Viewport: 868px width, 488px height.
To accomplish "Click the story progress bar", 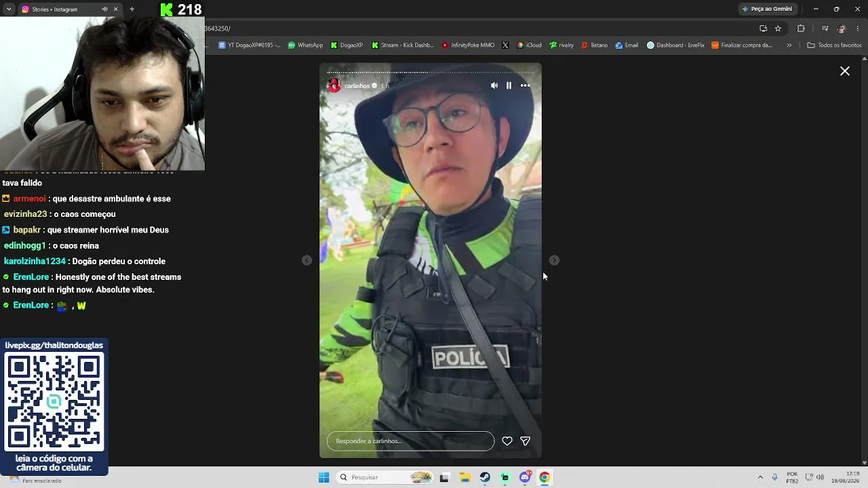I will pyautogui.click(x=431, y=72).
